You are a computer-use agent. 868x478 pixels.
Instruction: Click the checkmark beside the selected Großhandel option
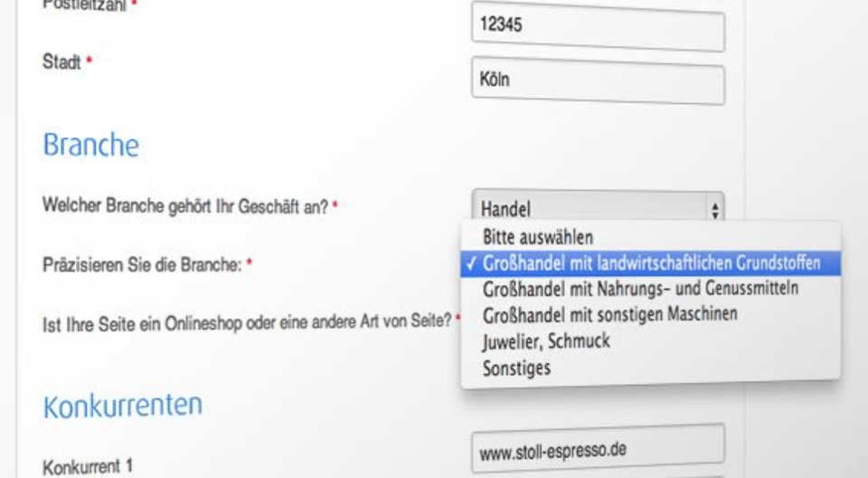[x=474, y=264]
